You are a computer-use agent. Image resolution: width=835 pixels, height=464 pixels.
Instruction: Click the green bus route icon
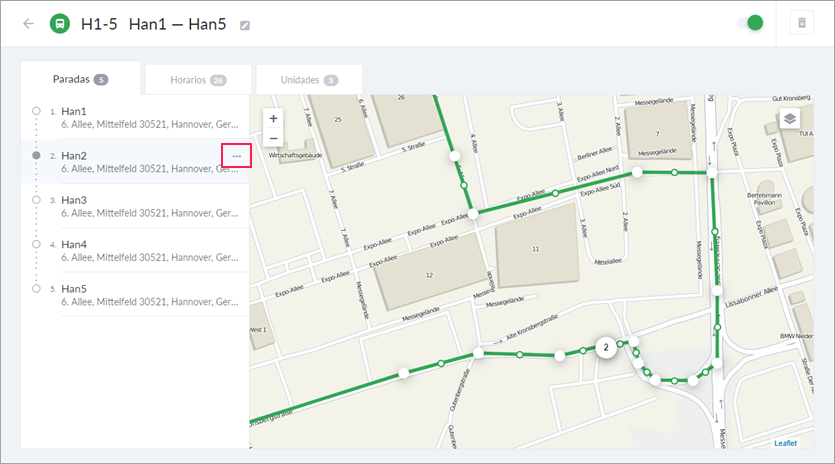point(60,23)
